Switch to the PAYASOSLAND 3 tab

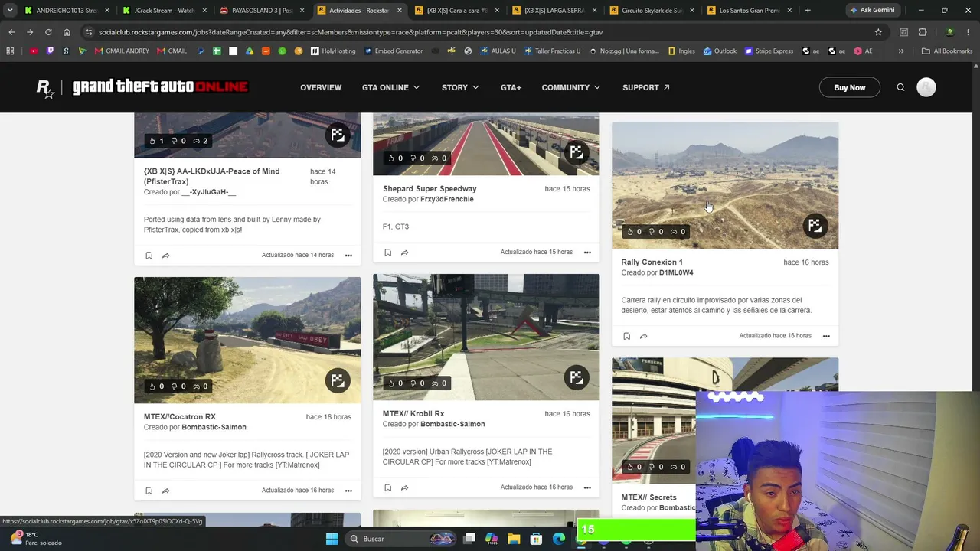tap(262, 11)
